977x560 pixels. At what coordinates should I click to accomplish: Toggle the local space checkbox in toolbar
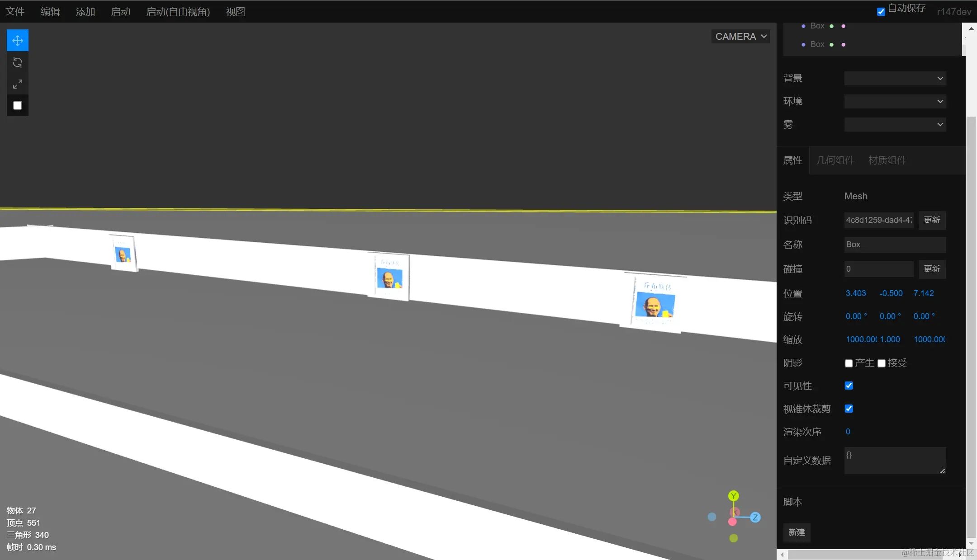pos(18,105)
